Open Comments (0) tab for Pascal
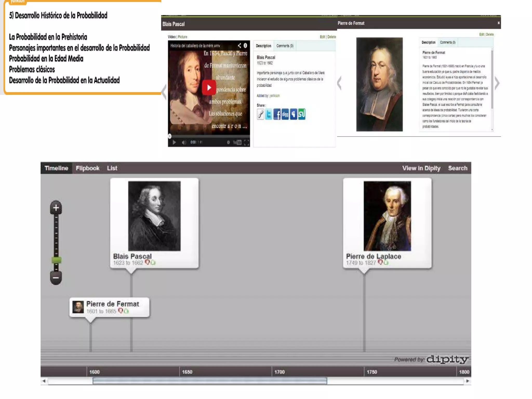The width and height of the screenshot is (532, 399). 285,46
